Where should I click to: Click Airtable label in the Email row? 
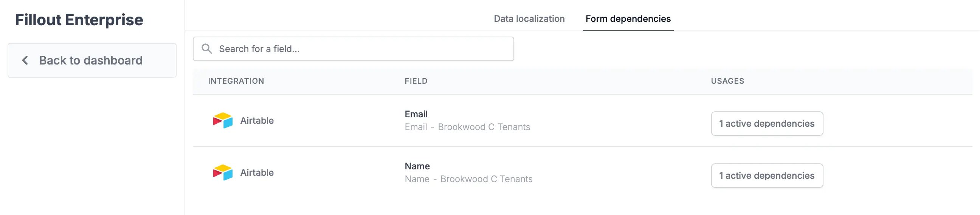click(x=257, y=120)
